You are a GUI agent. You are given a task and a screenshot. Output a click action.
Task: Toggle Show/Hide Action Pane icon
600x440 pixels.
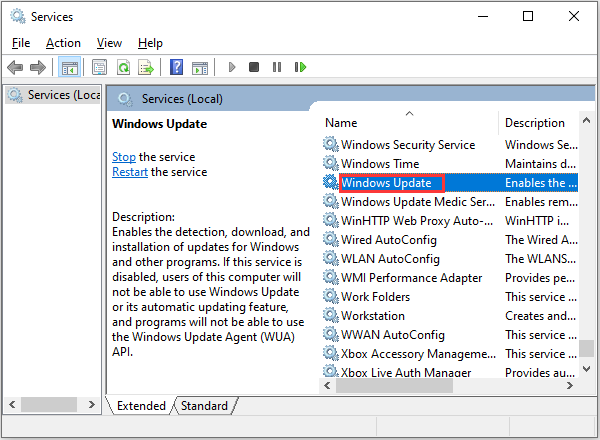click(200, 67)
